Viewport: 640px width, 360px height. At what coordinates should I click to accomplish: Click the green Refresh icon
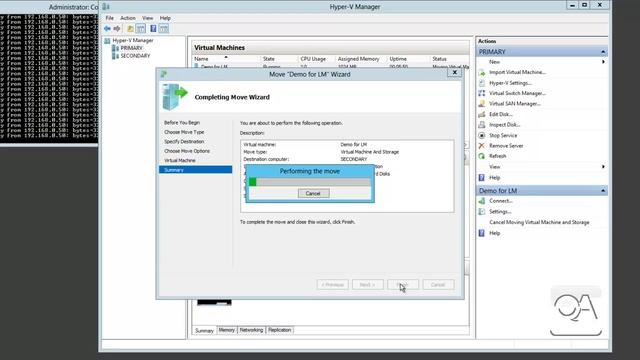tap(482, 156)
